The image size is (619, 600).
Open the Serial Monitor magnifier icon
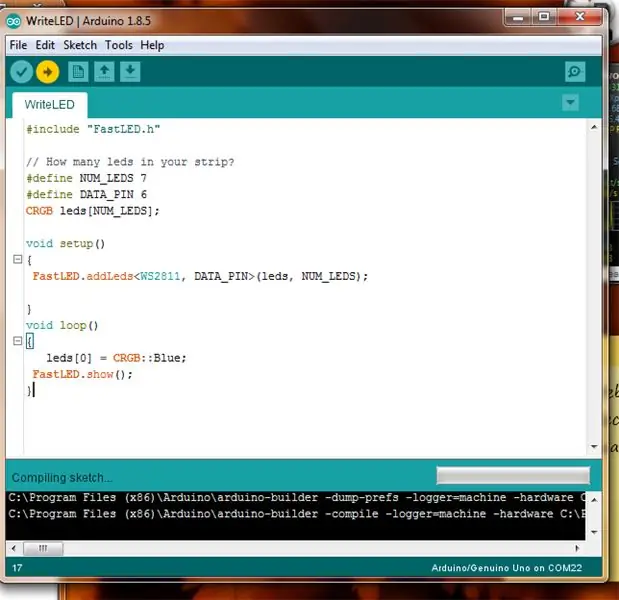pos(575,72)
